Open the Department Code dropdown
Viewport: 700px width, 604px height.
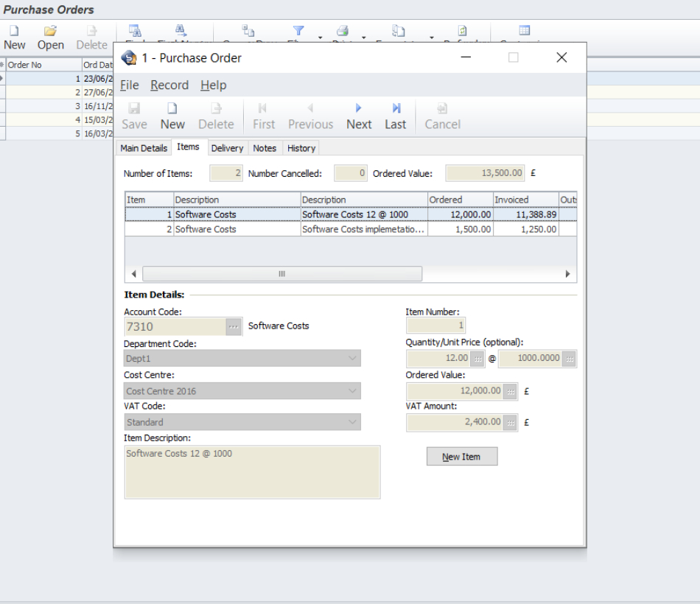352,357
